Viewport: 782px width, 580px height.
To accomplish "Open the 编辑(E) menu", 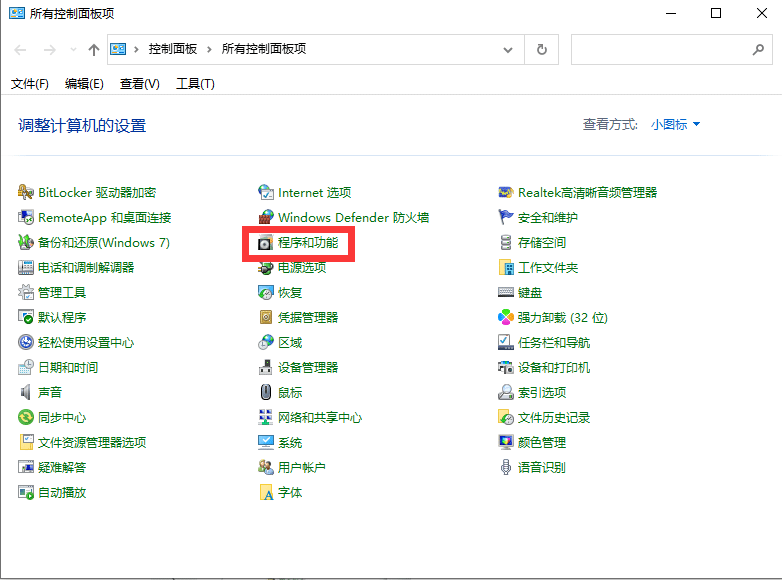I will [84, 84].
